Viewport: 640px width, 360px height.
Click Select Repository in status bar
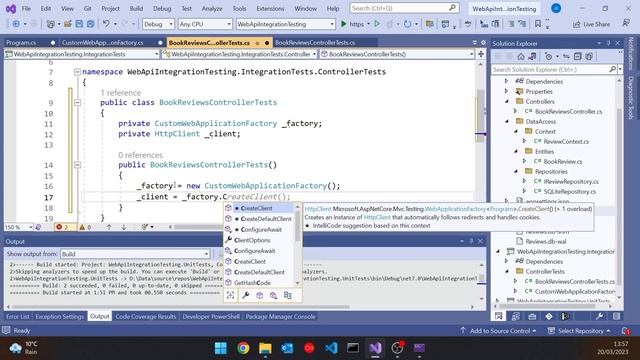(579, 331)
